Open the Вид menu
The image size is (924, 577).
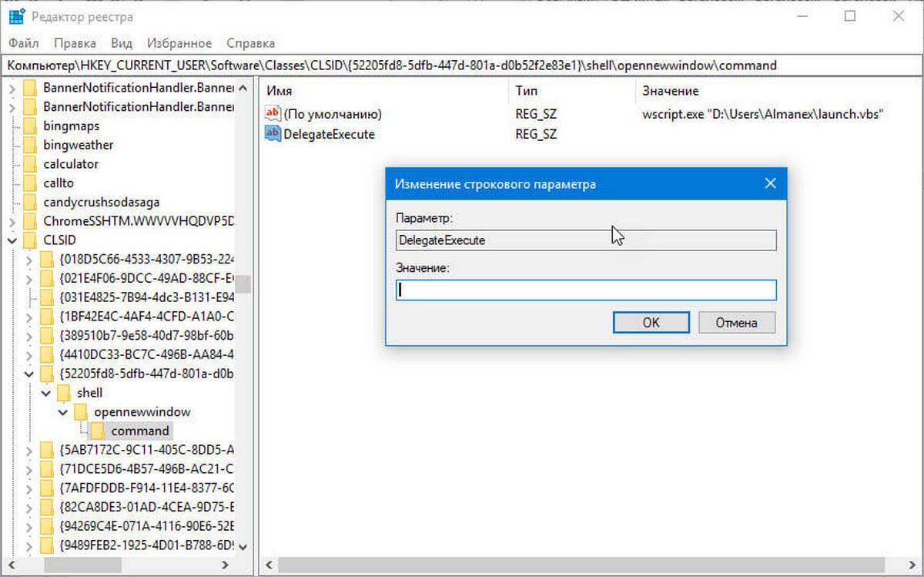120,43
